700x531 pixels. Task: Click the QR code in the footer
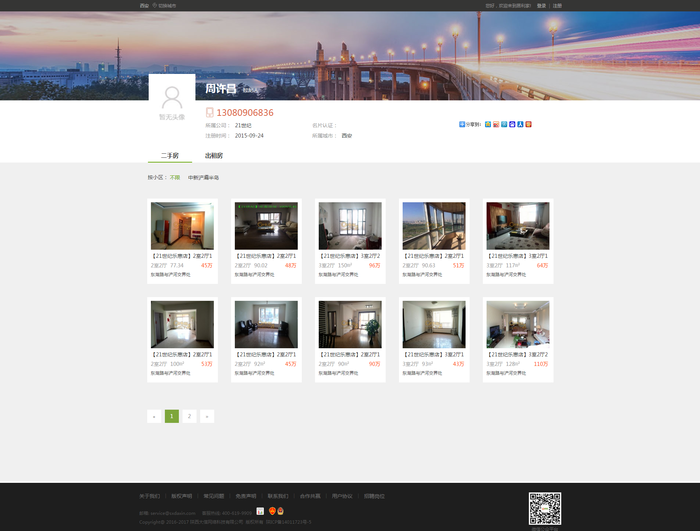545,509
